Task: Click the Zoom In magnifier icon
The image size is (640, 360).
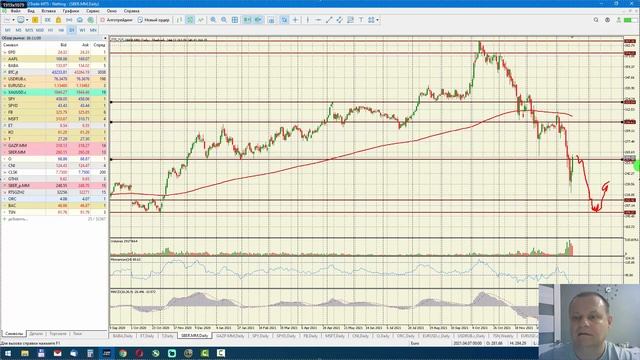Action: coord(213,20)
